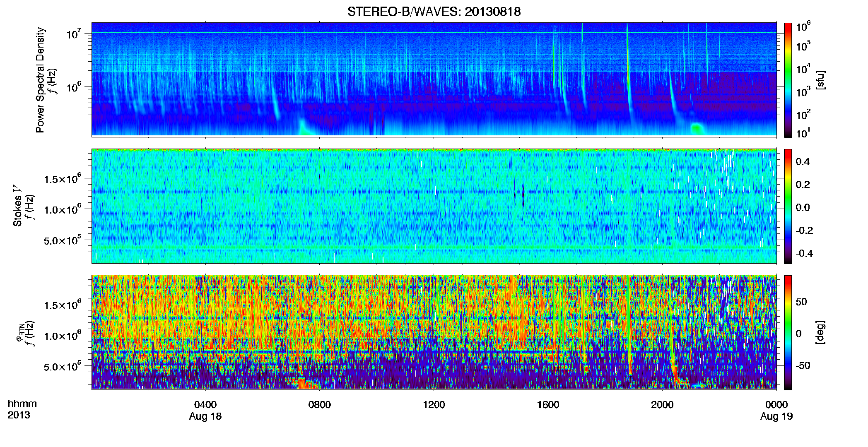Screen dimensions: 868x447
Task: Click the -50 value on degrees color scale
Action: (803, 365)
